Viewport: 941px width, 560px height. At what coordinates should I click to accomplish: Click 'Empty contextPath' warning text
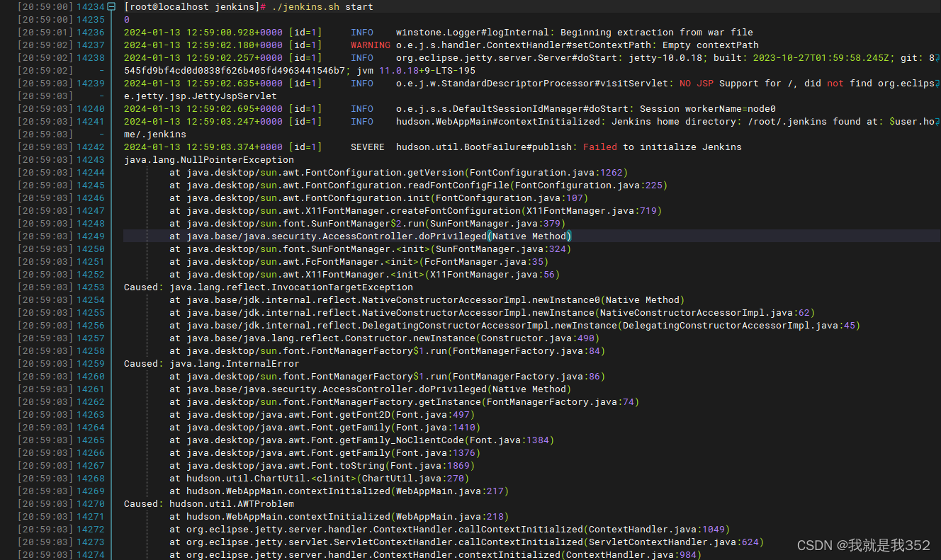coord(711,45)
